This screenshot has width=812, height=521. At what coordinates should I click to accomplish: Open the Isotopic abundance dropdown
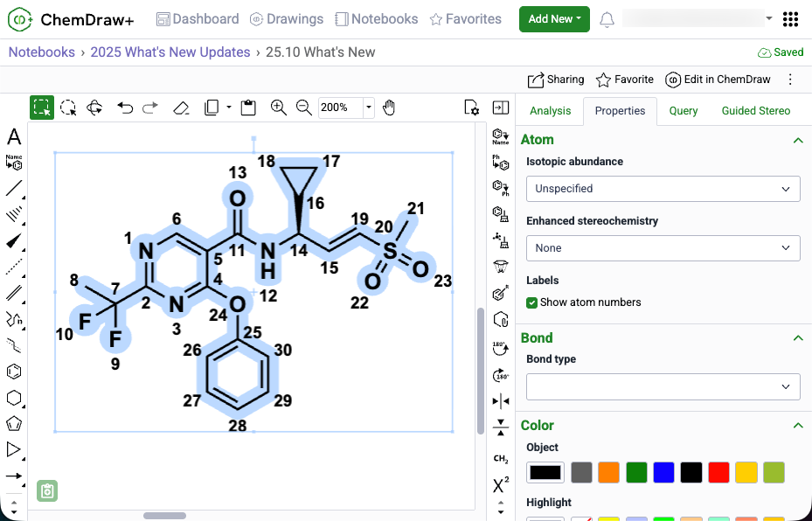click(663, 189)
